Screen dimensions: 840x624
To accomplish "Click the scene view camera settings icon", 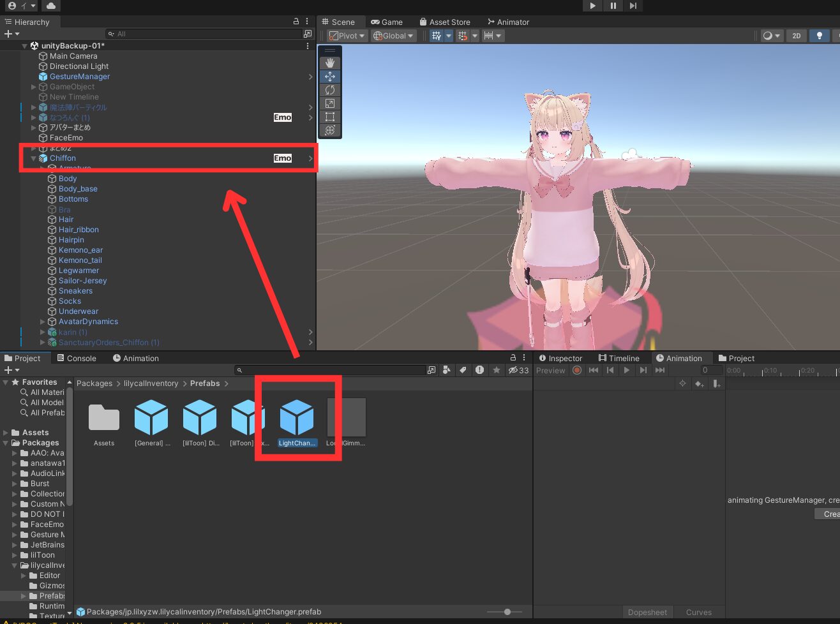I will 769,36.
